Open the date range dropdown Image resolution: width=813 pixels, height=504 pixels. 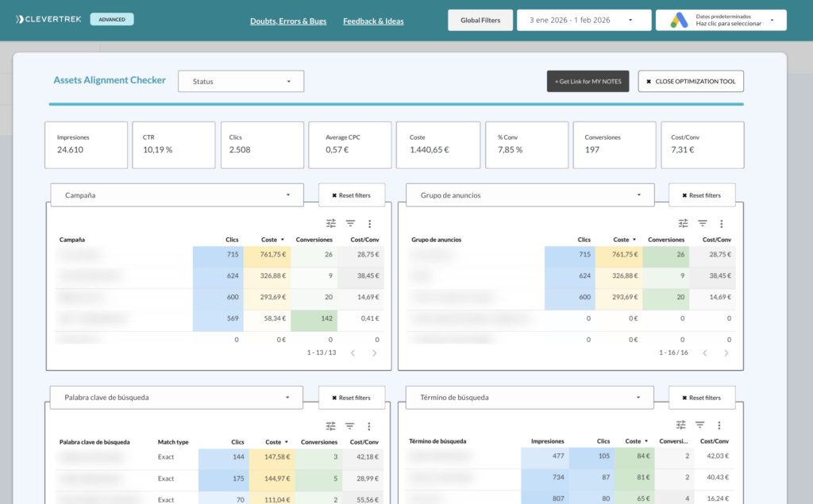580,20
